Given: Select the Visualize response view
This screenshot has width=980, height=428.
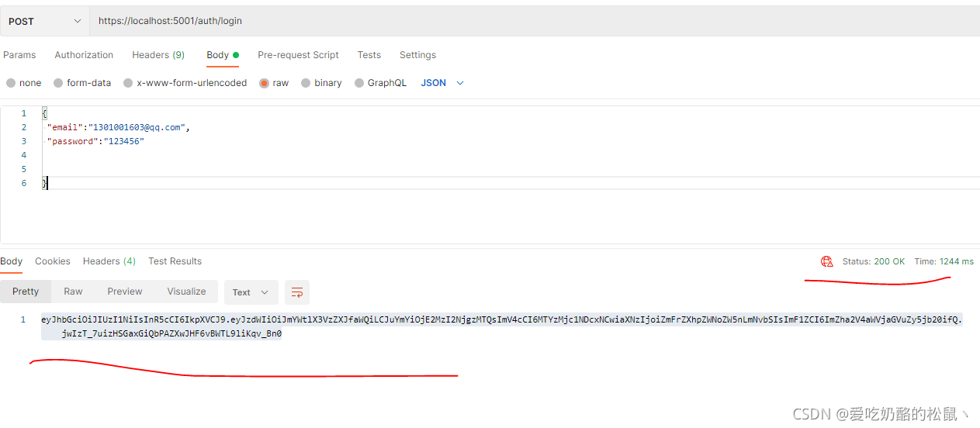Looking at the screenshot, I should [186, 292].
